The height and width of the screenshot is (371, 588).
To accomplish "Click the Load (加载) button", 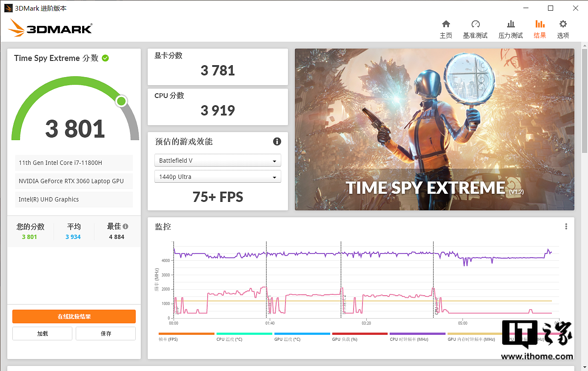I will pyautogui.click(x=43, y=334).
